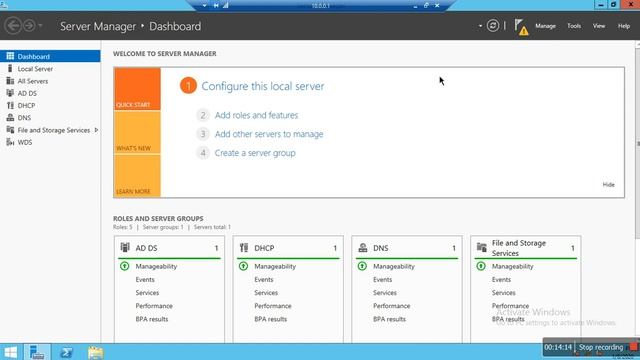Click green status icon in File Storage tile
Screen dimensions: 640x360
481,266
